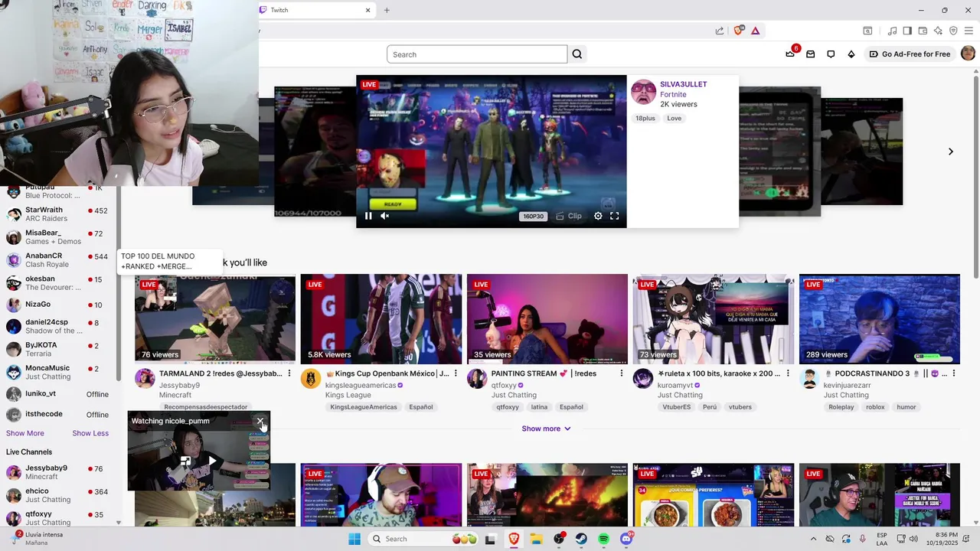This screenshot has width=980, height=551.
Task: Open options menu for Kings Cup stream
Action: click(x=456, y=373)
